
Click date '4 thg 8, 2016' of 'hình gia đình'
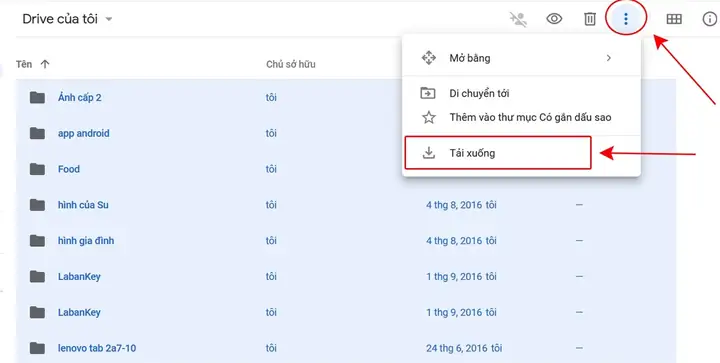[454, 241]
